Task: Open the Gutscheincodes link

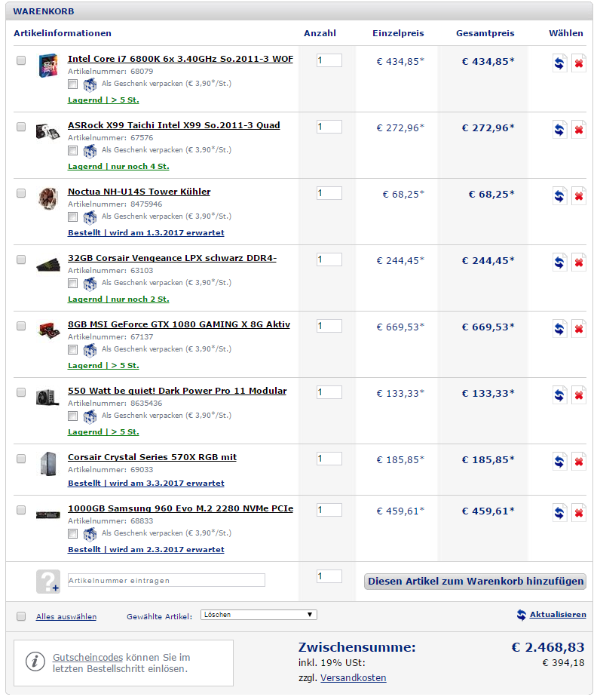Action: point(88,657)
